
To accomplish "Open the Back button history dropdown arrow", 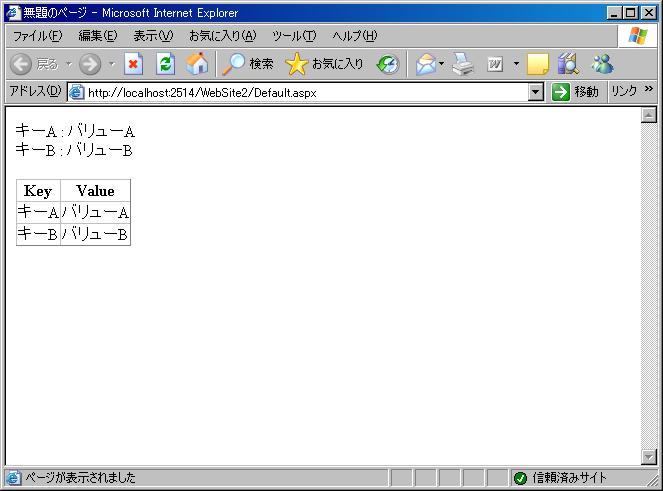I will [x=68, y=64].
